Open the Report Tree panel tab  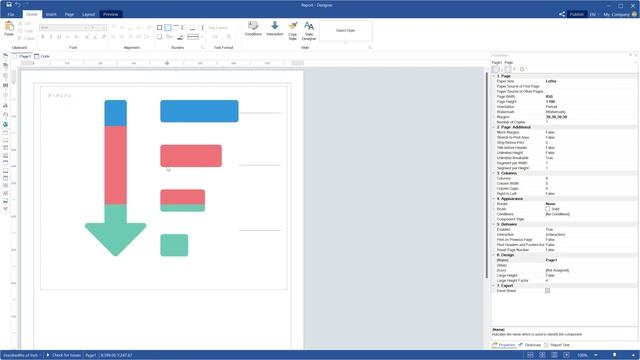557,345
